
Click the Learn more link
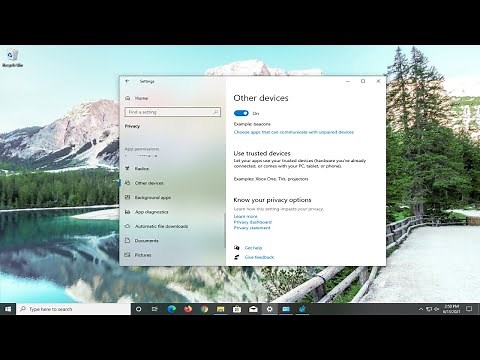[x=245, y=216]
